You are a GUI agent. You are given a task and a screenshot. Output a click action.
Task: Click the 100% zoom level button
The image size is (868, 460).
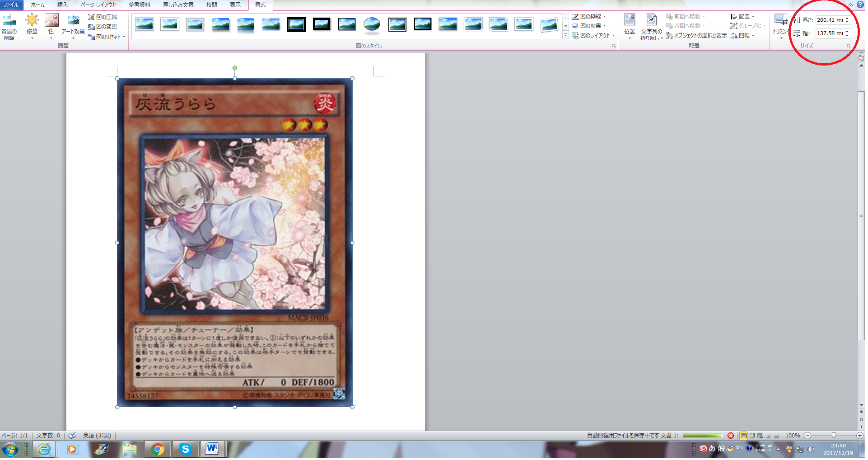coord(793,436)
